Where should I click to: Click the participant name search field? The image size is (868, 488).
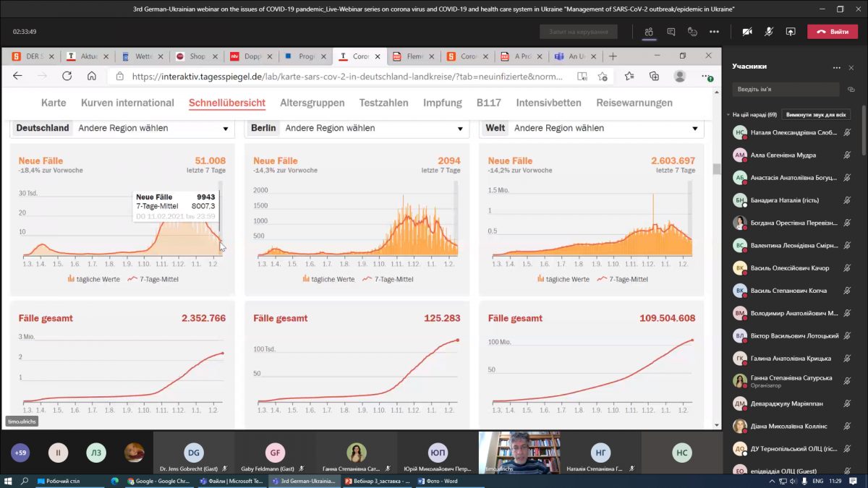click(786, 89)
